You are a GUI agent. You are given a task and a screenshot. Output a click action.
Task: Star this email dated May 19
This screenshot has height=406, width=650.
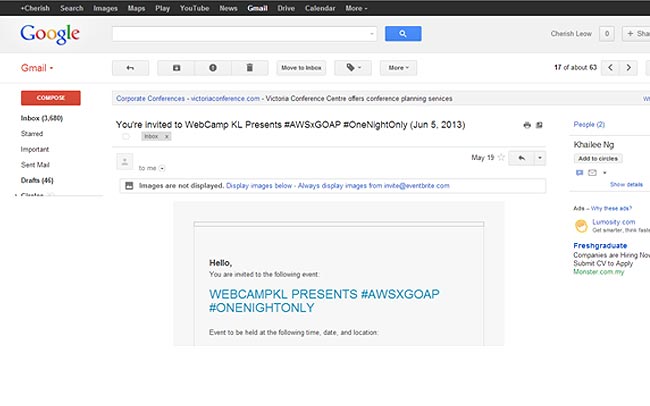click(x=502, y=158)
